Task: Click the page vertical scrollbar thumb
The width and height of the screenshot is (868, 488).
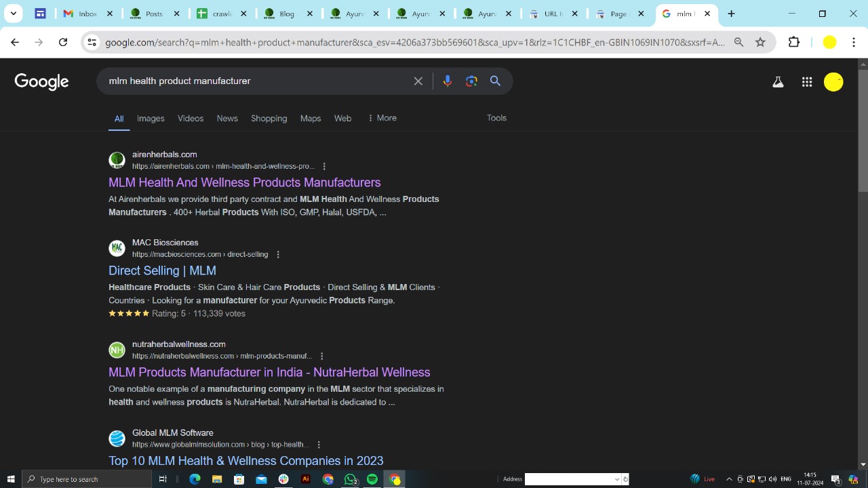Action: (x=863, y=130)
